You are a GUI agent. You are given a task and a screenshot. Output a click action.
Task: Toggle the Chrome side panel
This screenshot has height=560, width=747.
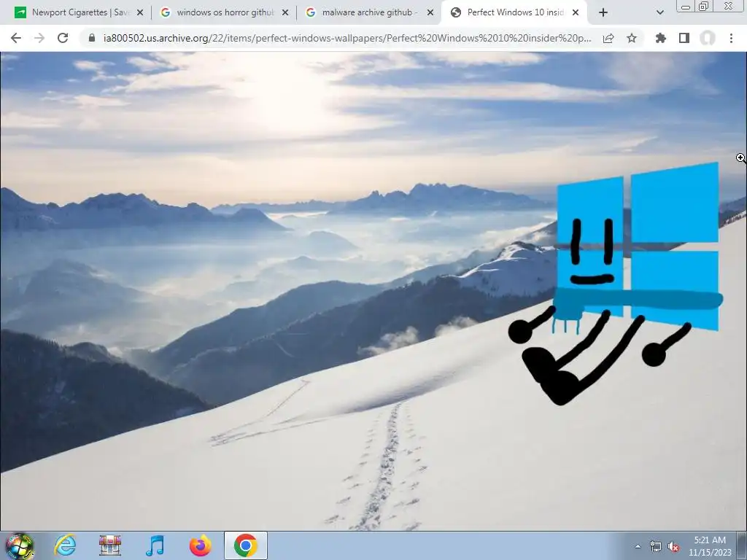click(684, 38)
